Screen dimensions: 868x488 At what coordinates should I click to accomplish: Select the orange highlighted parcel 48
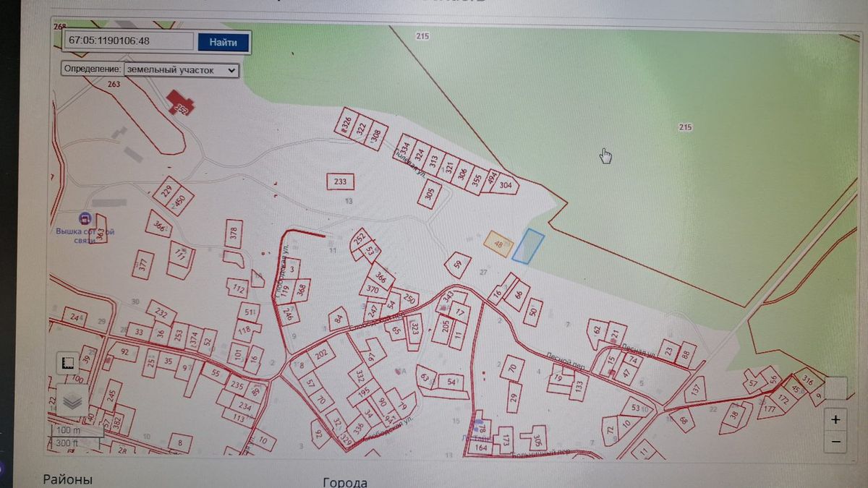point(498,244)
